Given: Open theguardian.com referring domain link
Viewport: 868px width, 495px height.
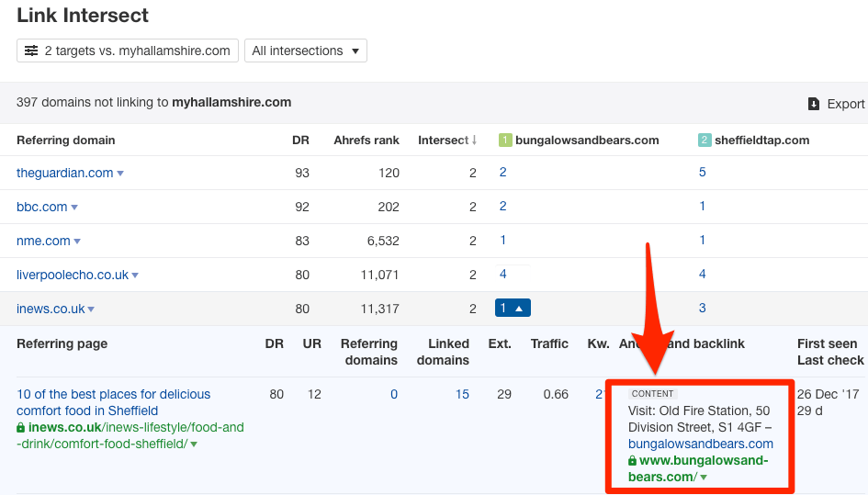Looking at the screenshot, I should click(x=65, y=173).
